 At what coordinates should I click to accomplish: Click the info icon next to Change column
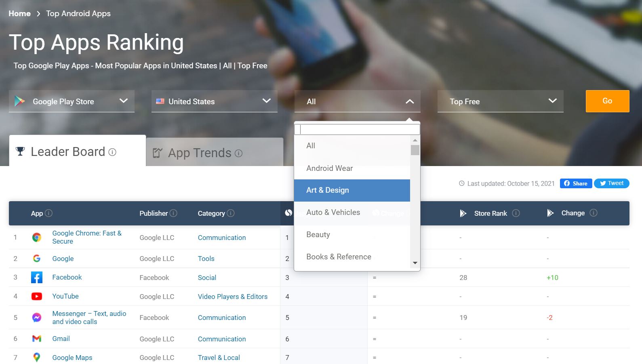[594, 213]
